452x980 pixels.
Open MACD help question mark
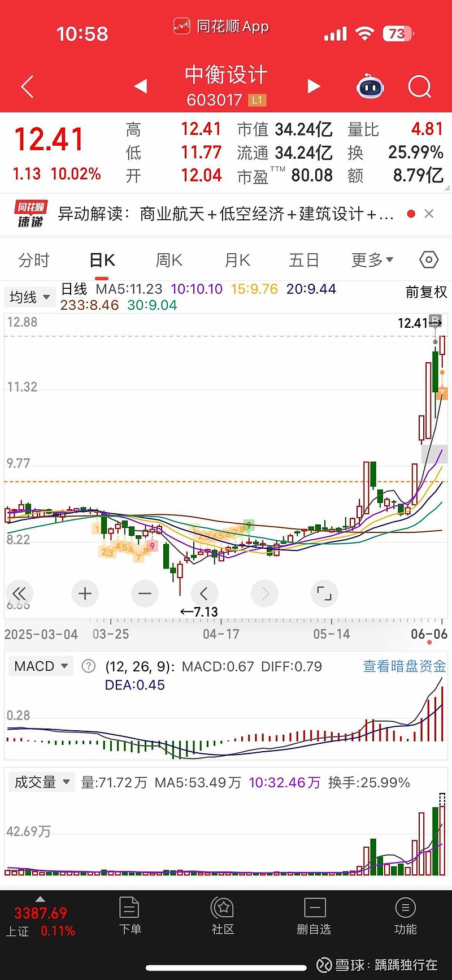(89, 666)
